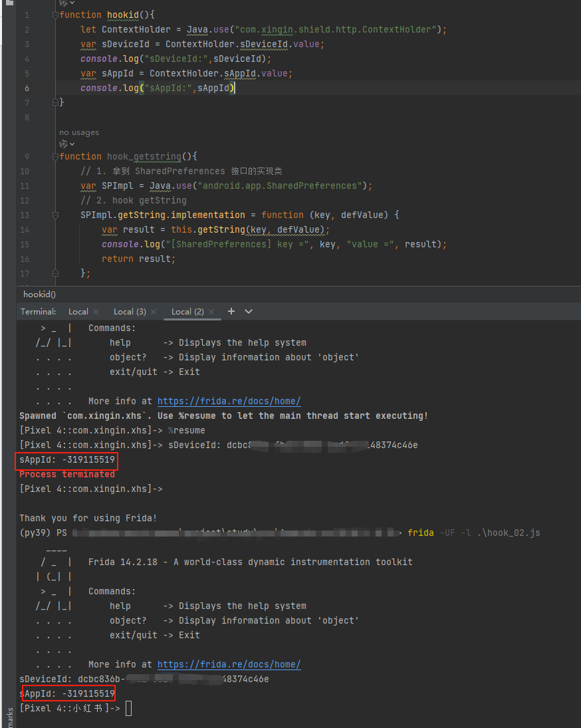The image size is (581, 728).
Task: Click the hook_getstring function name
Action: pyautogui.click(x=144, y=156)
